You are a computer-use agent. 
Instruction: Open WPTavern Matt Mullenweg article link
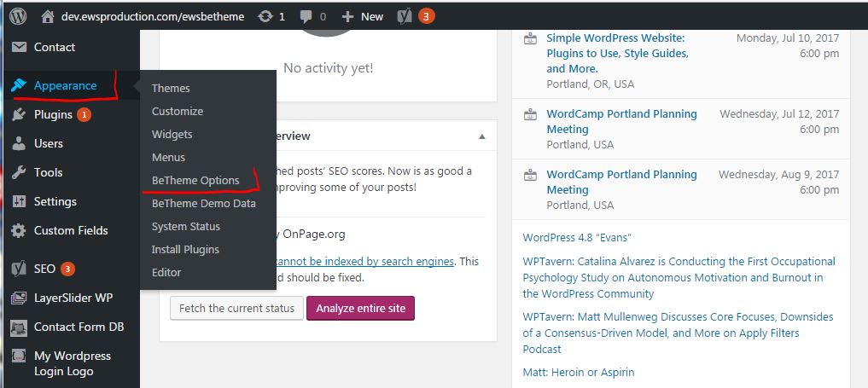(x=678, y=333)
